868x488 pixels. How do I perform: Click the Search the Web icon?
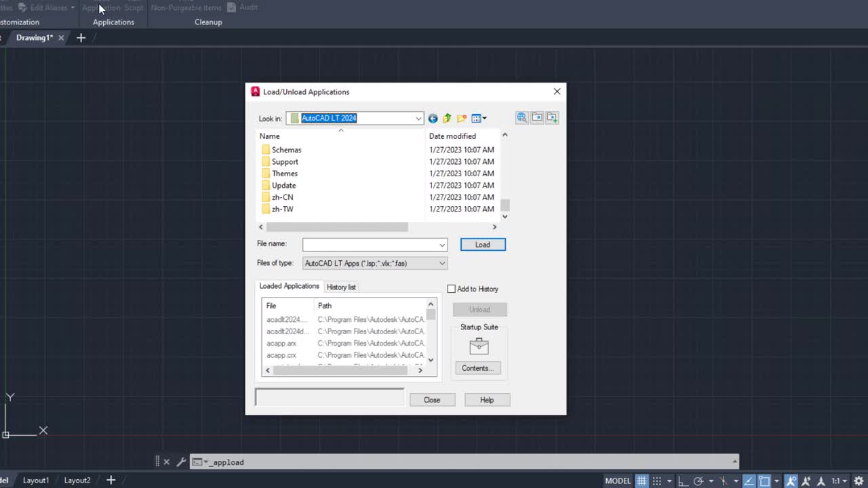[521, 117]
